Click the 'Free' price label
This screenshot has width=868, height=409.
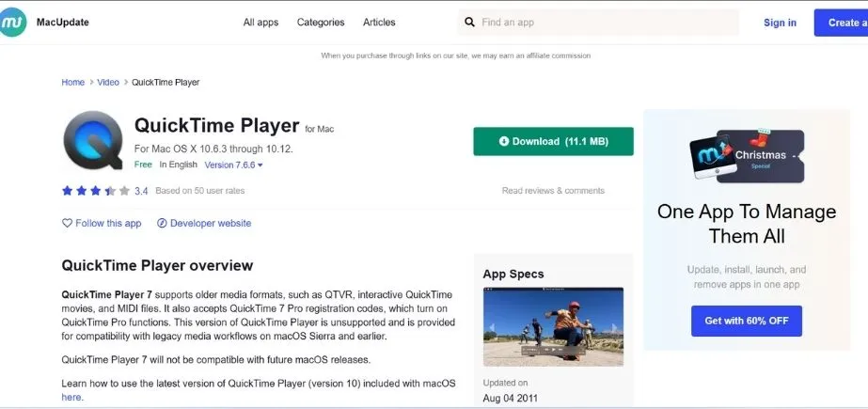point(143,165)
